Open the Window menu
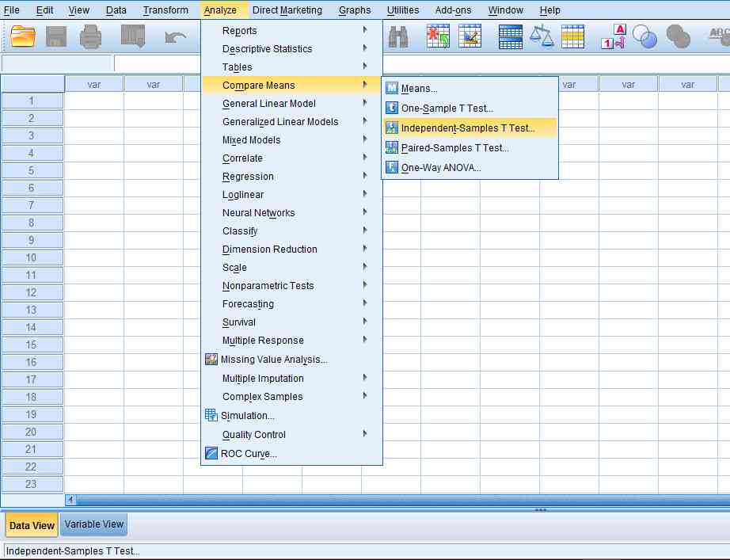Screen dimensions: 730x560 click(x=506, y=10)
